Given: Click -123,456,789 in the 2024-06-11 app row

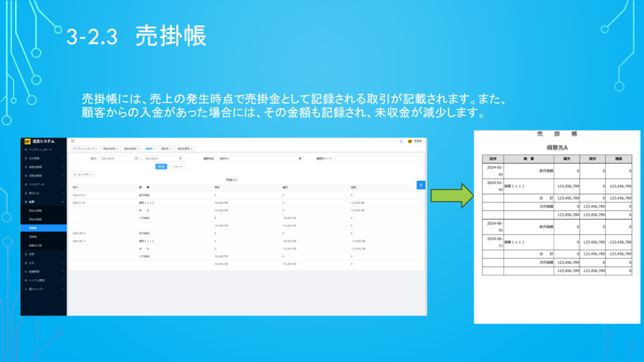Looking at the screenshot, I should point(358,241).
